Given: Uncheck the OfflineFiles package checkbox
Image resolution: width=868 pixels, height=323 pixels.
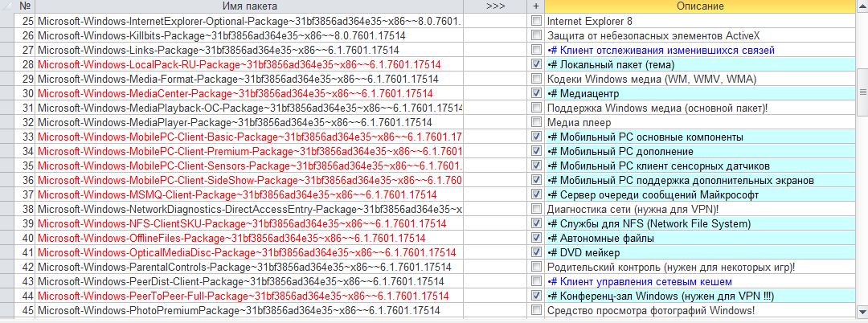Looking at the screenshot, I should (535, 238).
